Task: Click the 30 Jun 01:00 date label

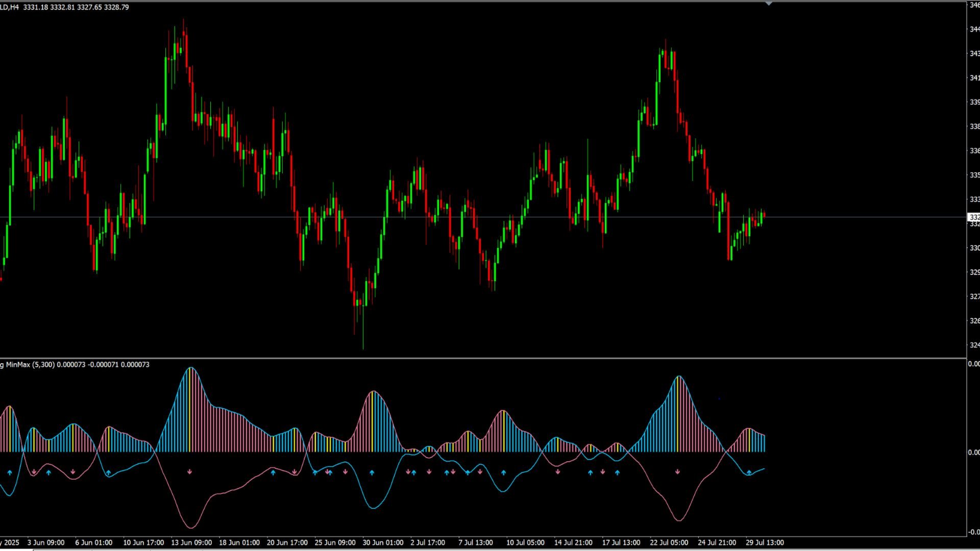Action: point(383,542)
